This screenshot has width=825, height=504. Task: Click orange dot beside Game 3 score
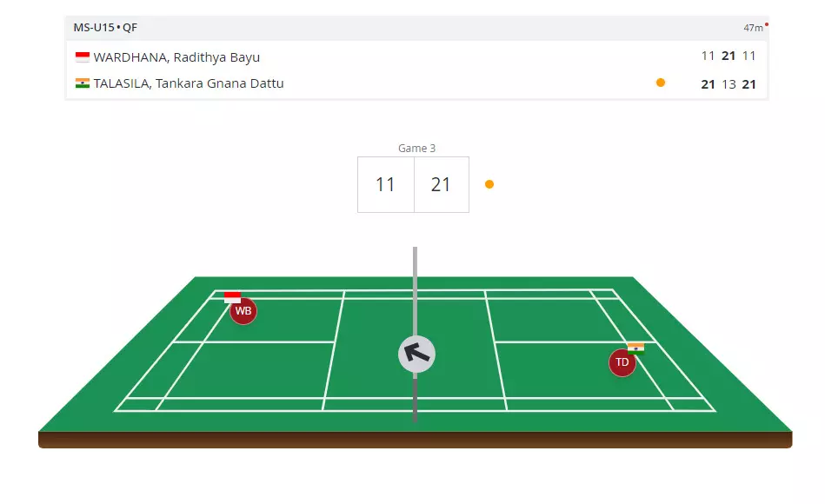[489, 184]
